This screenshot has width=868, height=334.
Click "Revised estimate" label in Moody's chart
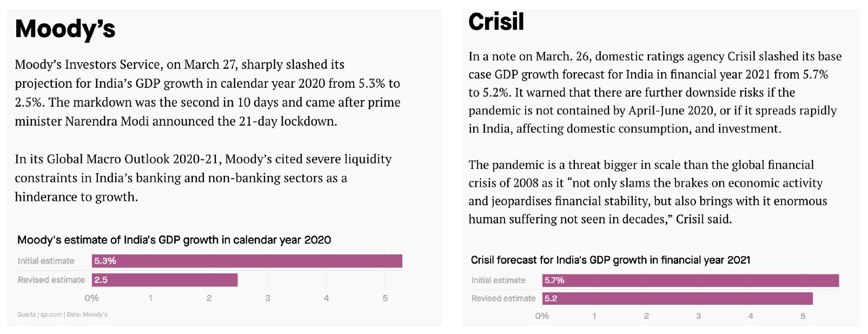coord(51,280)
